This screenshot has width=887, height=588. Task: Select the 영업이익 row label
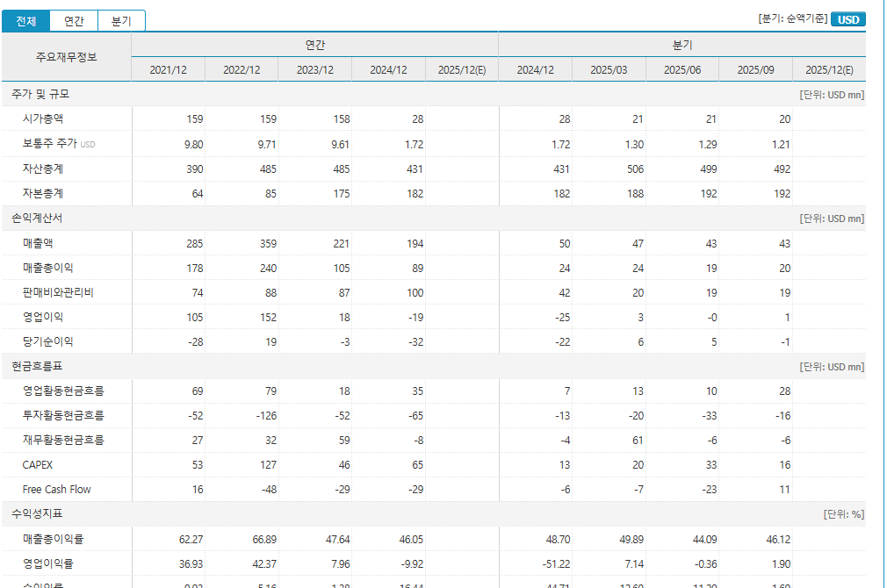pos(42,317)
